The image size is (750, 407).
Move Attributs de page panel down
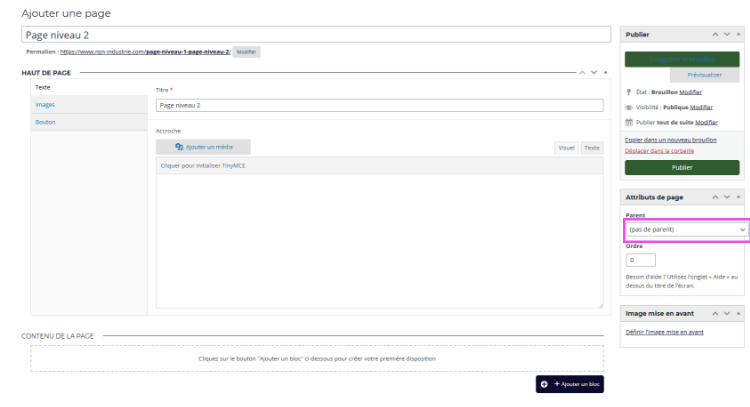tap(727, 197)
